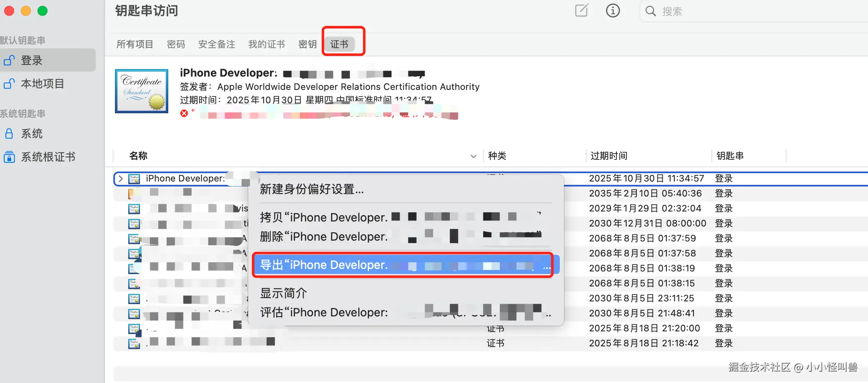The image size is (868, 383).
Task: Select expiry 2030年8月5日 23:11:25 cell
Action: click(x=641, y=298)
